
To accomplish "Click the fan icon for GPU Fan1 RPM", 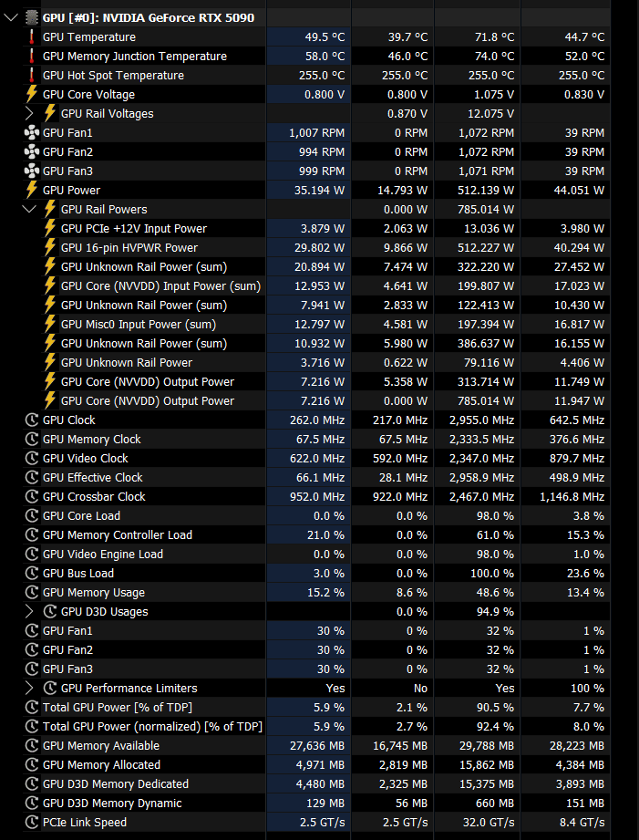I will pyautogui.click(x=32, y=133).
